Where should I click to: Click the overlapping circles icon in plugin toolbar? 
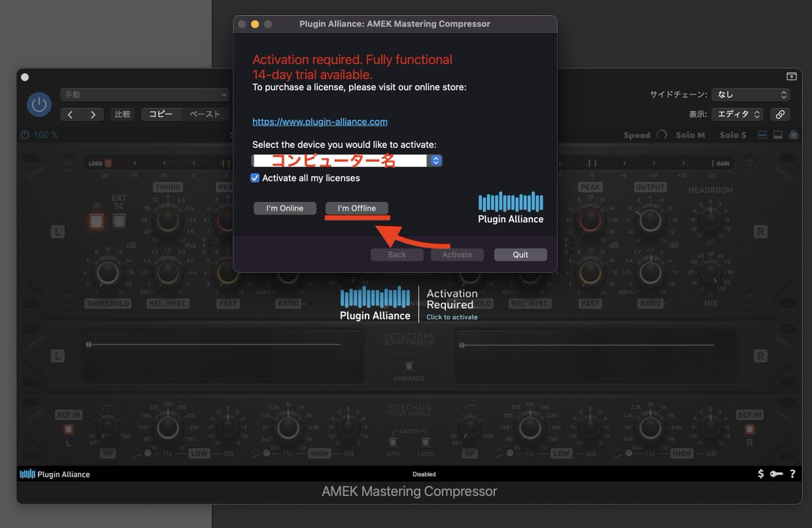click(794, 135)
